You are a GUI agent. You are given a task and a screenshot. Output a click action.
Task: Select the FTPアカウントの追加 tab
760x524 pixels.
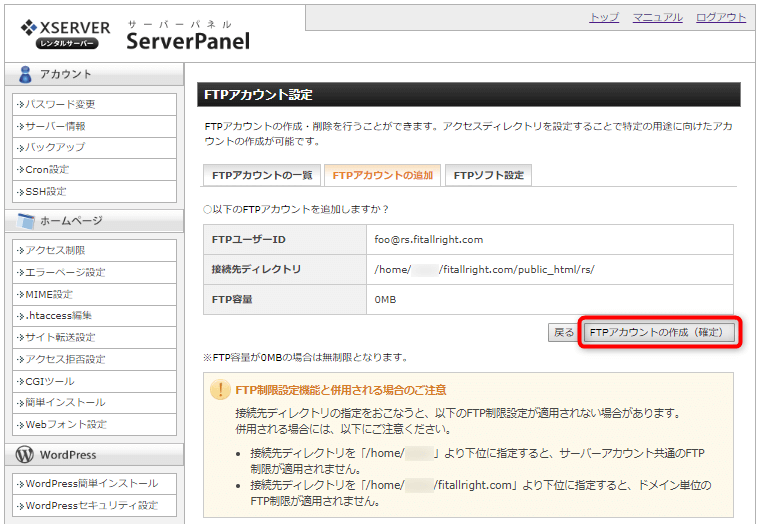[x=382, y=175]
